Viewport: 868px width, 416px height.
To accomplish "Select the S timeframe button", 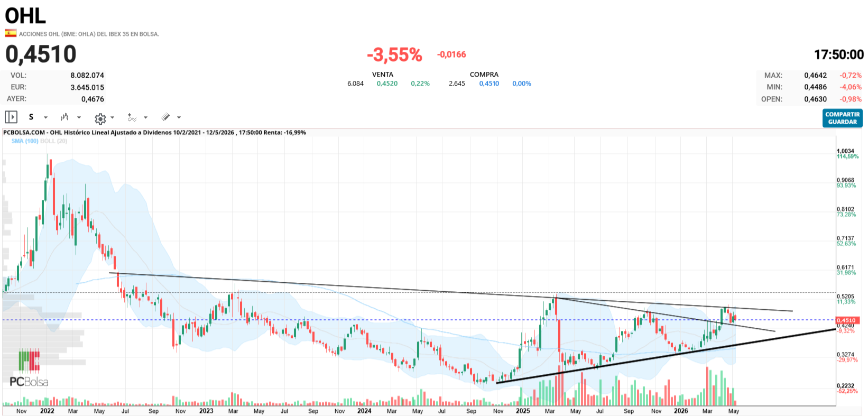I will pyautogui.click(x=31, y=117).
